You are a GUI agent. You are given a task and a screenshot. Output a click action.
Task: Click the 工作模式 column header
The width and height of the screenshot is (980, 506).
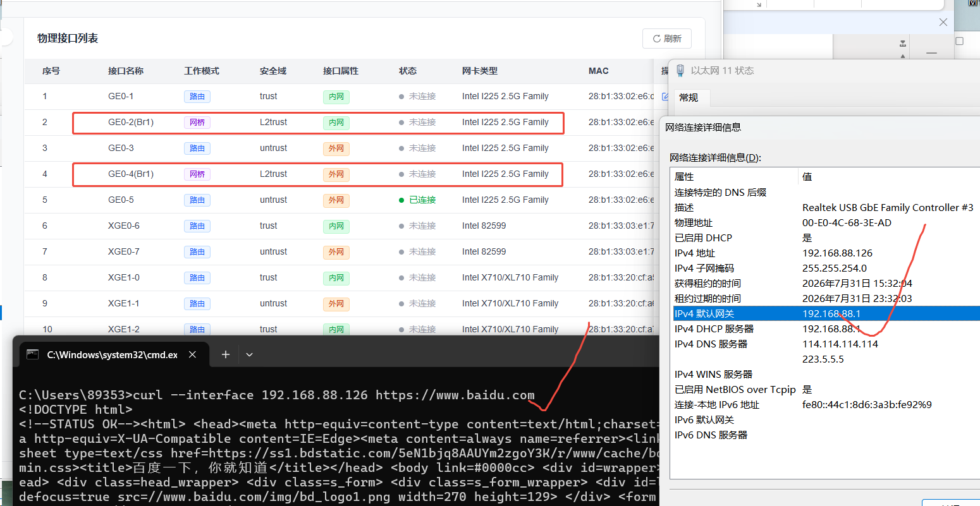point(202,71)
